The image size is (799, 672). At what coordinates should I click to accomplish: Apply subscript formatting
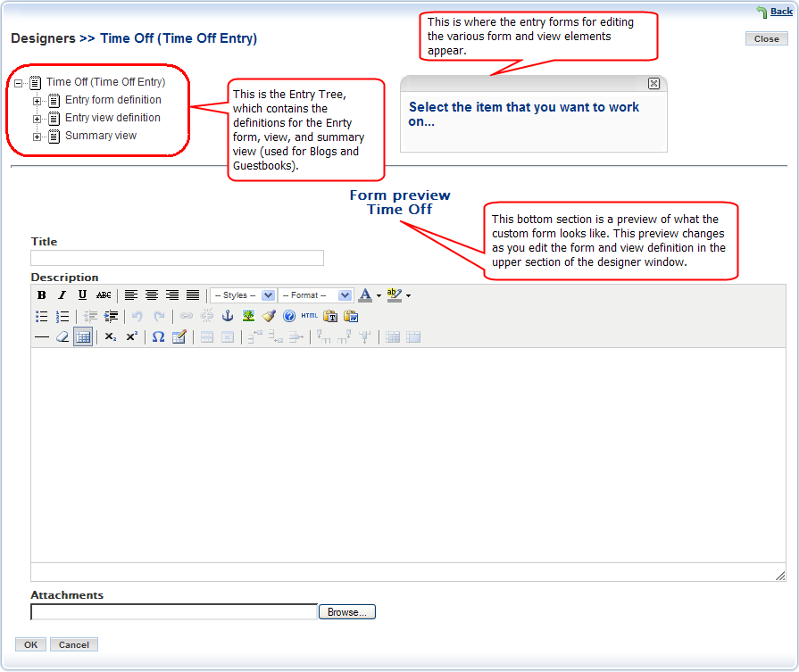click(x=111, y=337)
